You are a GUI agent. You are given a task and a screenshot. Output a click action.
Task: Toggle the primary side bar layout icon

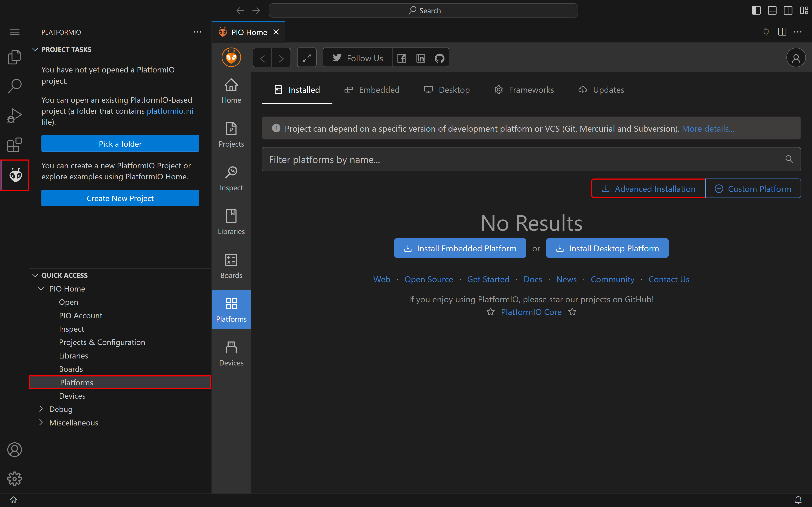click(756, 10)
